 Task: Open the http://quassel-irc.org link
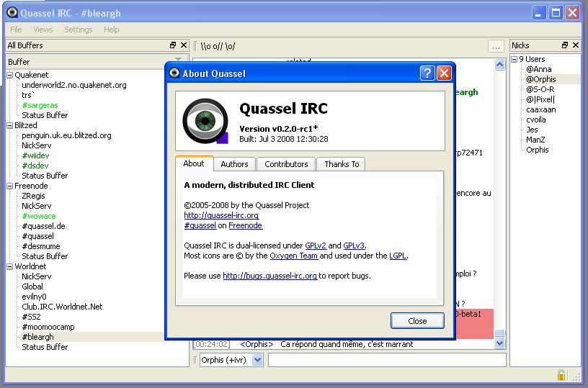221,215
